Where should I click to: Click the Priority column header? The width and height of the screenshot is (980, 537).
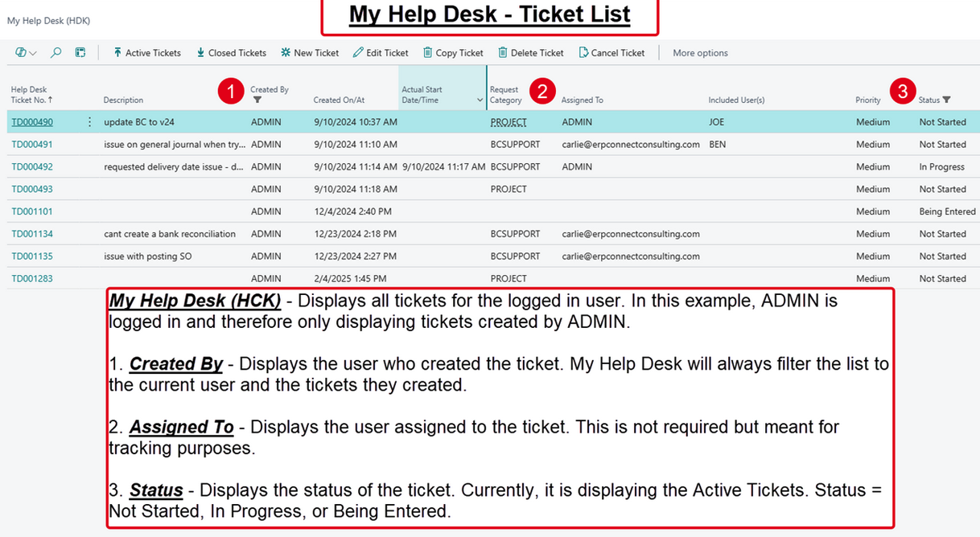[867, 100]
